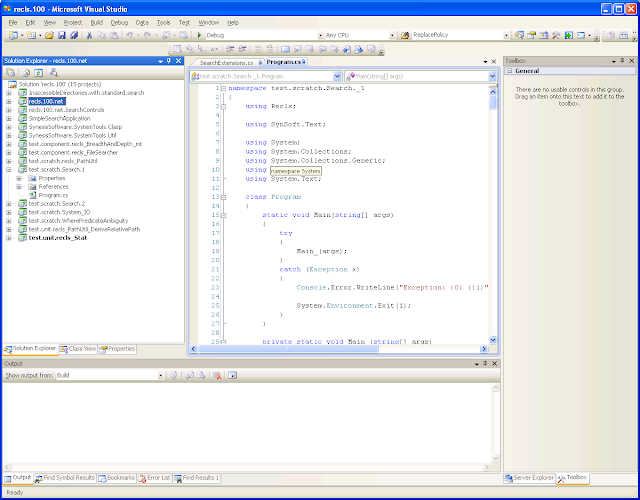Image resolution: width=640 pixels, height=500 pixels.
Task: Click the Redo arrow icon
Action: 147,36
